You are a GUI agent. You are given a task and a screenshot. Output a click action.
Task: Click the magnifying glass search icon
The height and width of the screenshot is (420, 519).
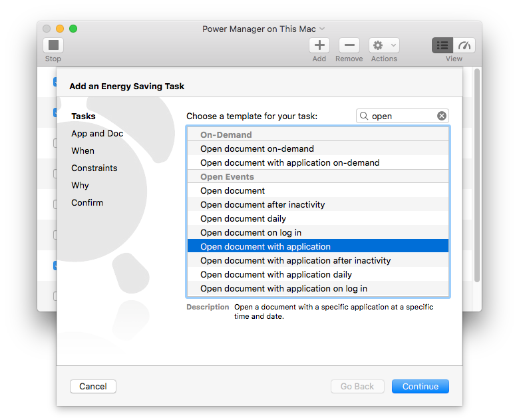364,116
